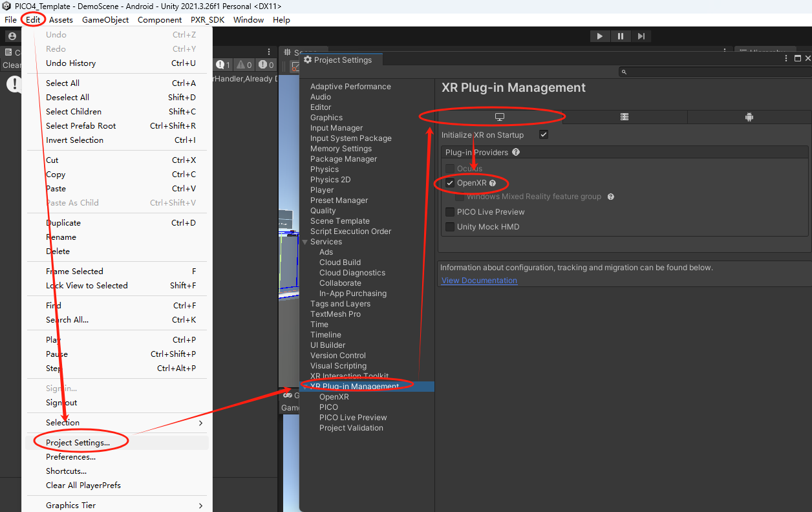The height and width of the screenshot is (512, 812).
Task: Start Play mode with the play button
Action: tap(600, 36)
